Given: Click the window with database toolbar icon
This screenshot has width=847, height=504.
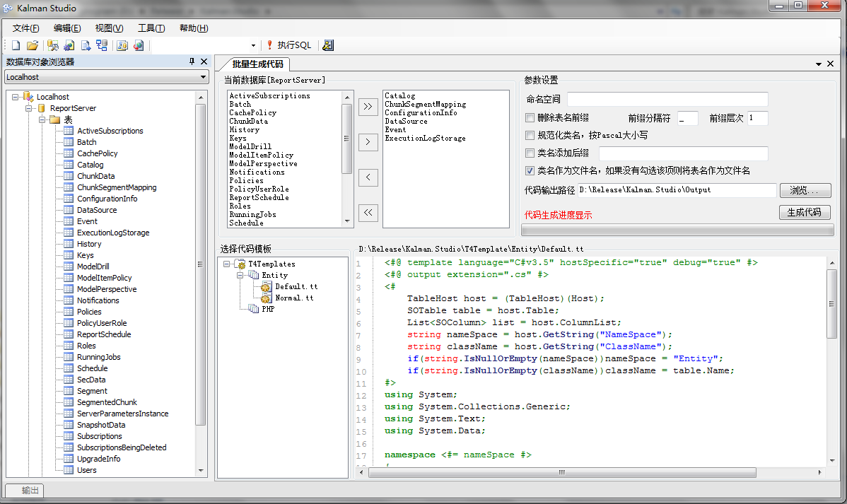Looking at the screenshot, I should (122, 45).
